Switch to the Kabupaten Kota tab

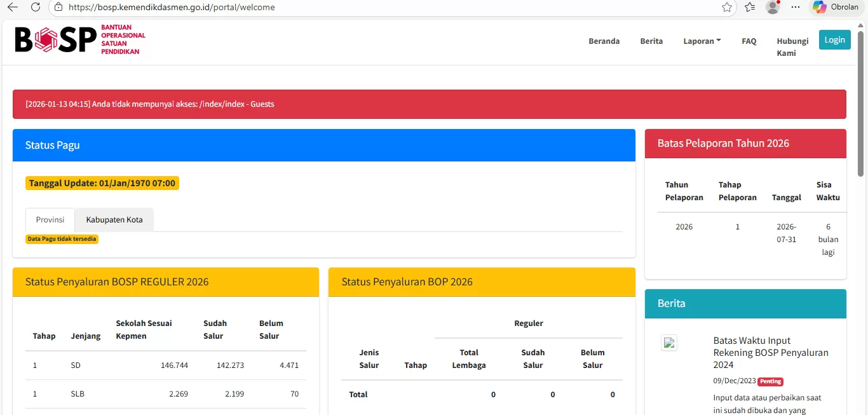pos(114,220)
